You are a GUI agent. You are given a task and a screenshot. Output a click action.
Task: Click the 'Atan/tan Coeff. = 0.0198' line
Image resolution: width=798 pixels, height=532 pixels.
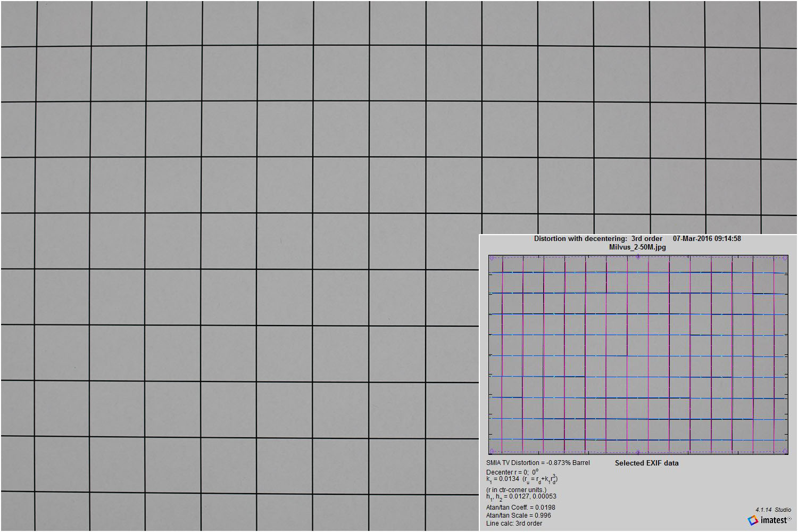coord(520,508)
